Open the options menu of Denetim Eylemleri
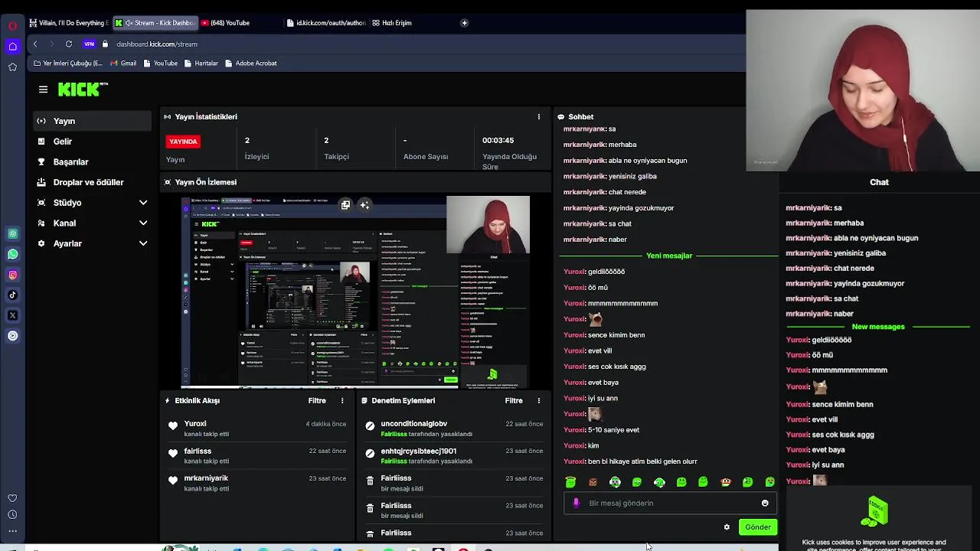The width and height of the screenshot is (980, 551). (539, 401)
